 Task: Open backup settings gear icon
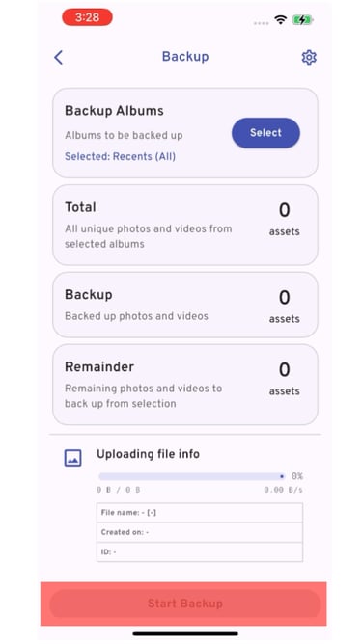tap(309, 58)
